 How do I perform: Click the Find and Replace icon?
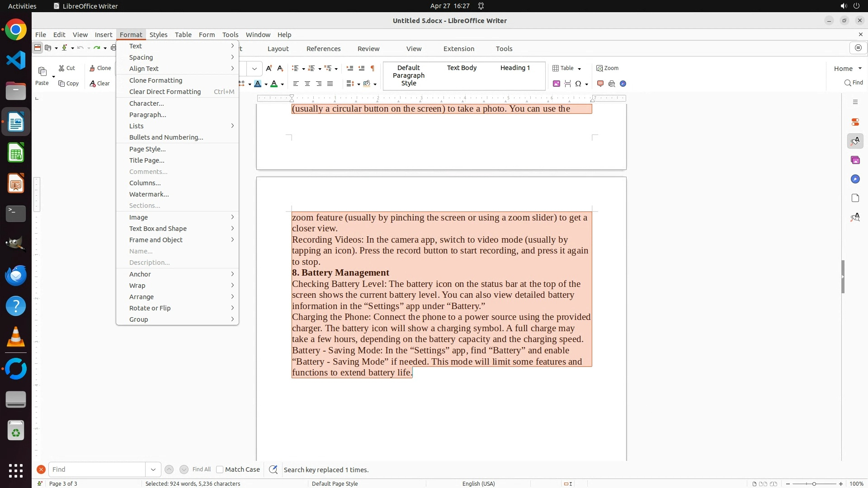(x=273, y=469)
